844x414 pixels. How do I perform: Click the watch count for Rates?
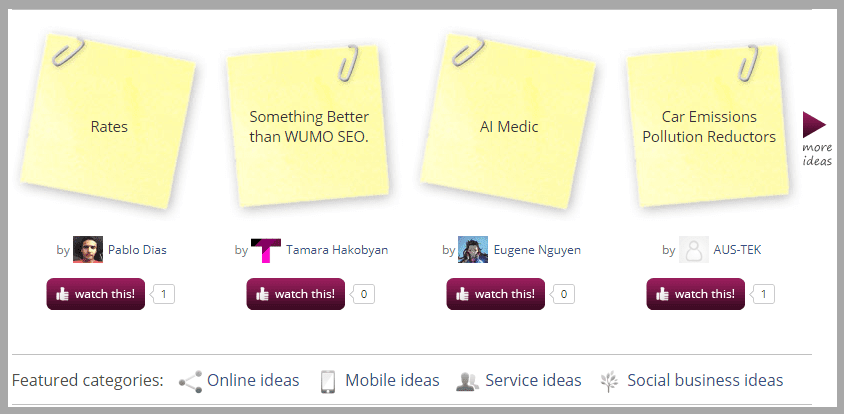click(166, 294)
